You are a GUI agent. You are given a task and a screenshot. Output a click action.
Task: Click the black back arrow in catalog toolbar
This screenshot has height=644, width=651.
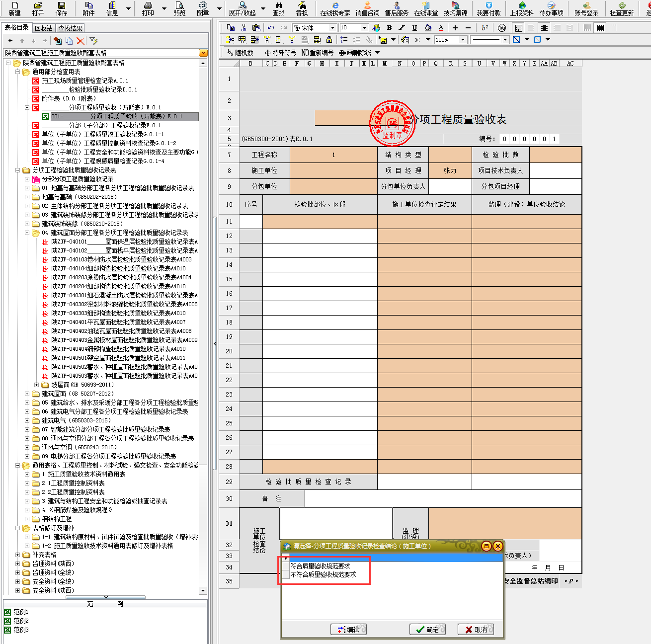pos(10,41)
